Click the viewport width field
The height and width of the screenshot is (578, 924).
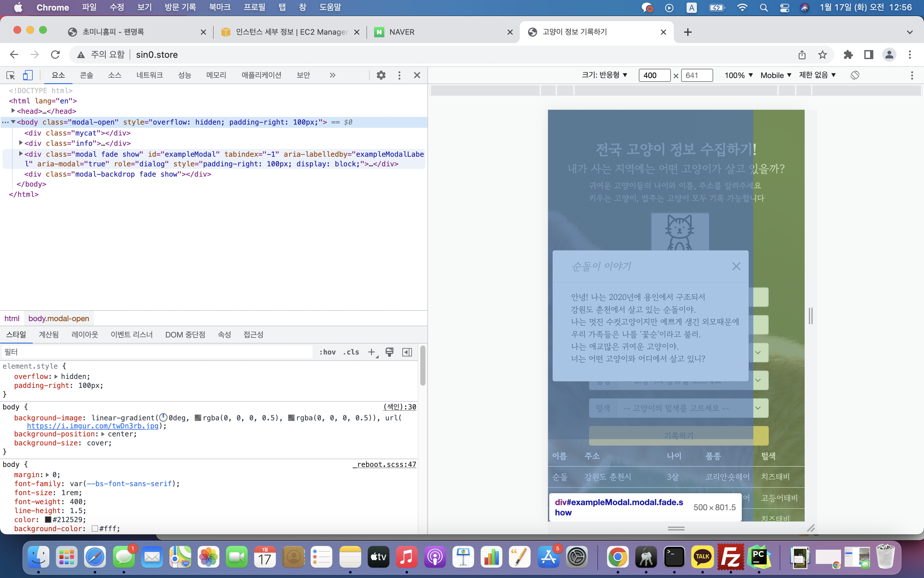654,75
